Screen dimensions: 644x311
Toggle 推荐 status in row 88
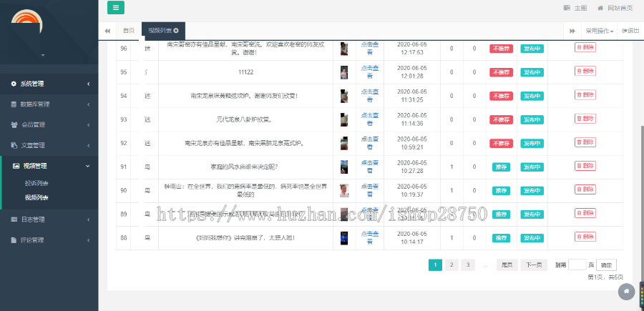tap(501, 238)
